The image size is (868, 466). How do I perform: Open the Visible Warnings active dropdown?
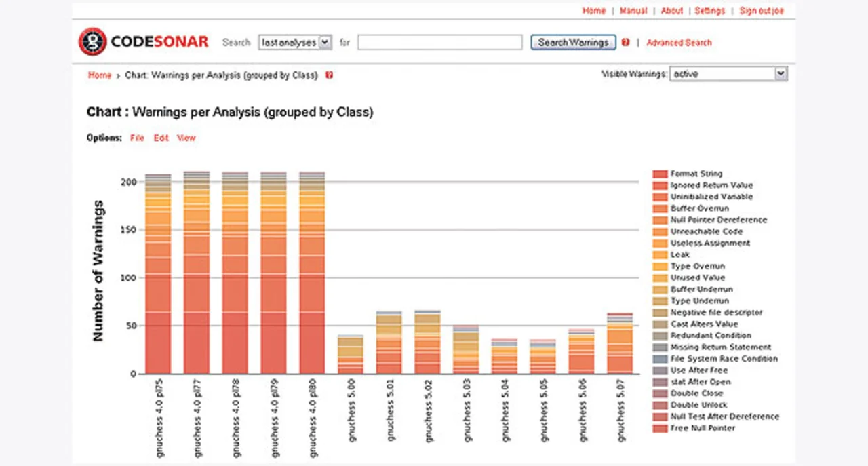[x=728, y=74]
